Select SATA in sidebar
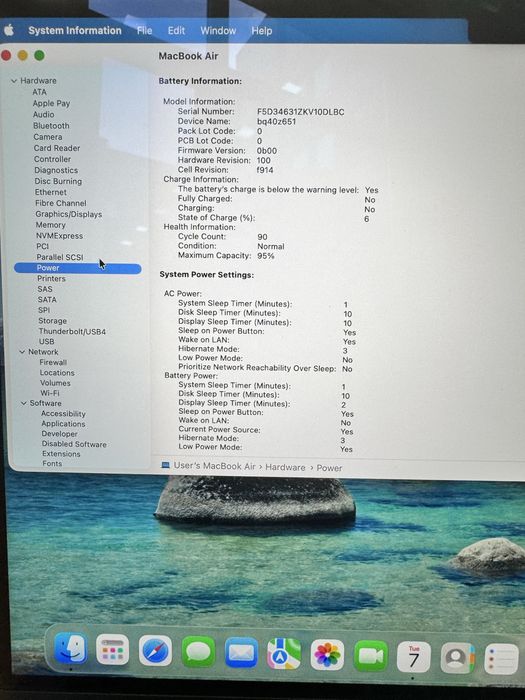This screenshot has height=700, width=525. tap(47, 300)
